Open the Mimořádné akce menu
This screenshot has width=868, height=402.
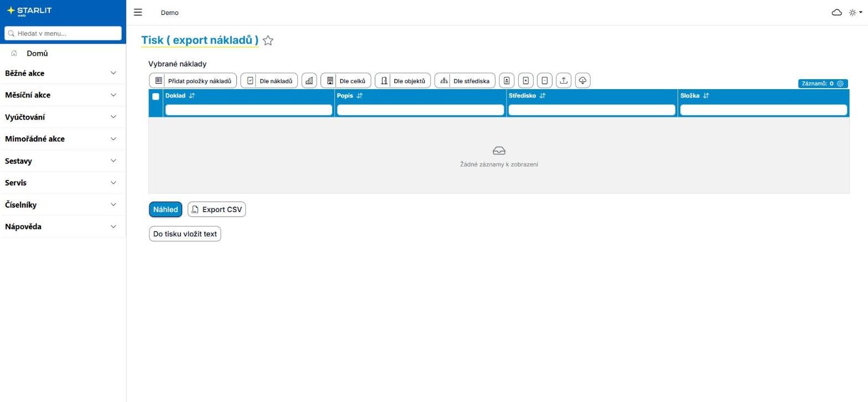click(x=63, y=139)
